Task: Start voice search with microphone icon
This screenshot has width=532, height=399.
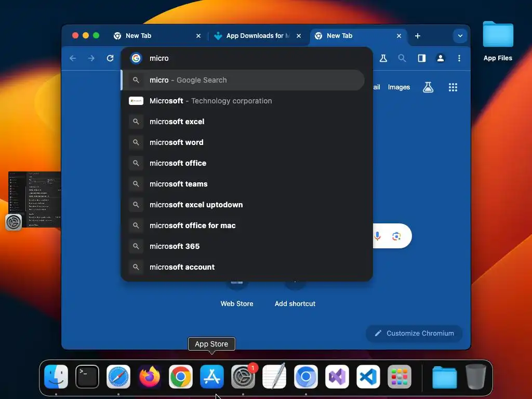Action: (377, 236)
